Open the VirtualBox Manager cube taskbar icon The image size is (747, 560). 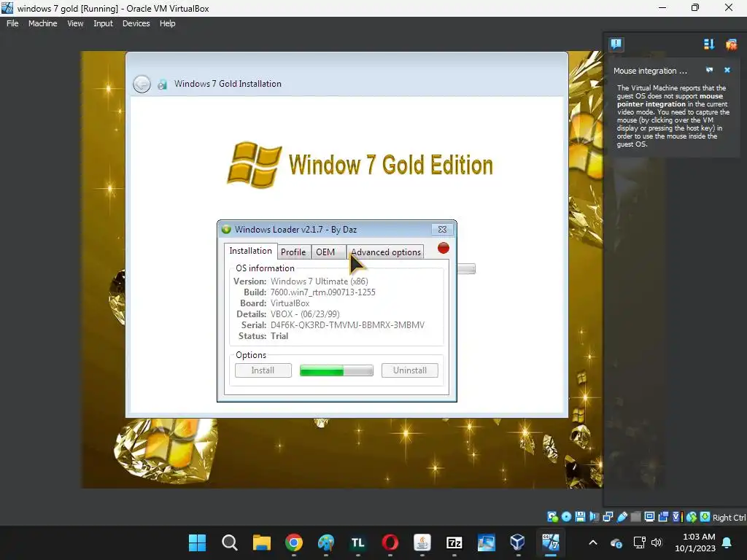[517, 542]
